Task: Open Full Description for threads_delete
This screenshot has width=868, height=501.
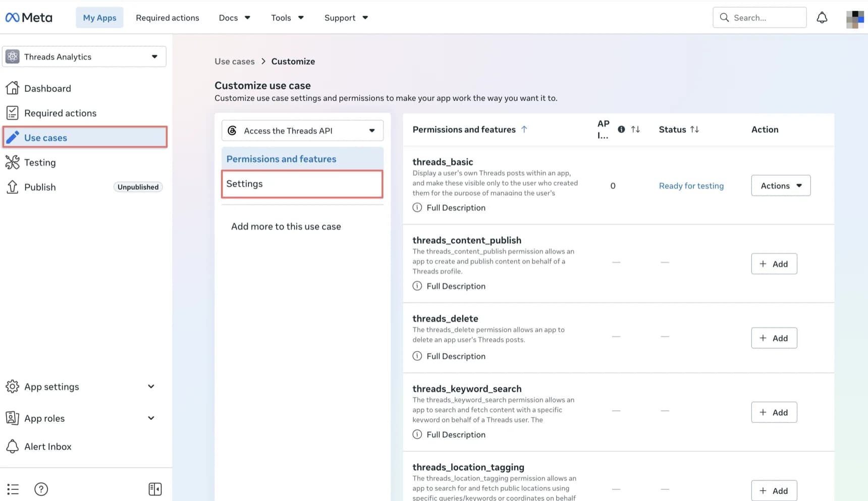Action: click(449, 356)
